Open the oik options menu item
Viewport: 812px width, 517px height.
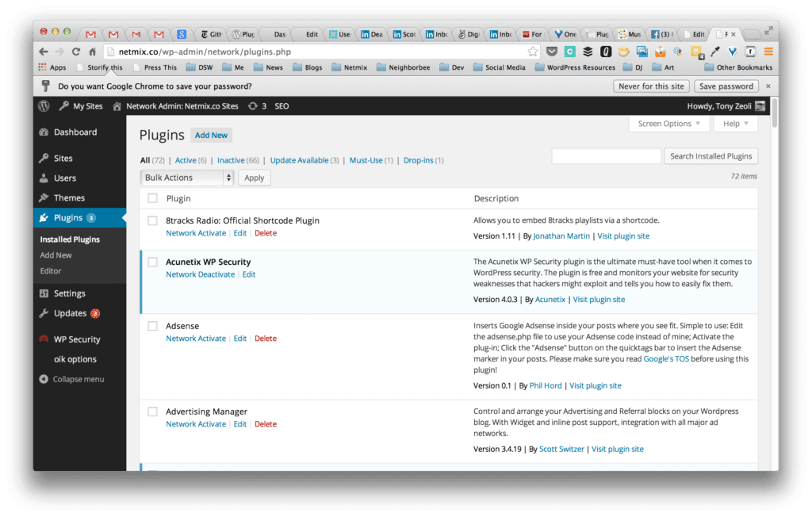click(75, 359)
